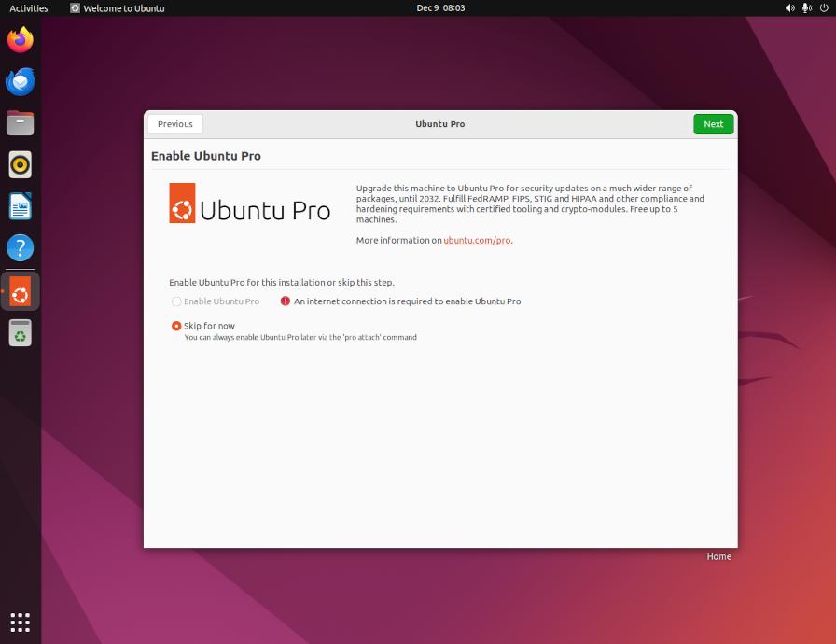Go back with the Previous button
This screenshot has height=644, width=836.
point(175,124)
